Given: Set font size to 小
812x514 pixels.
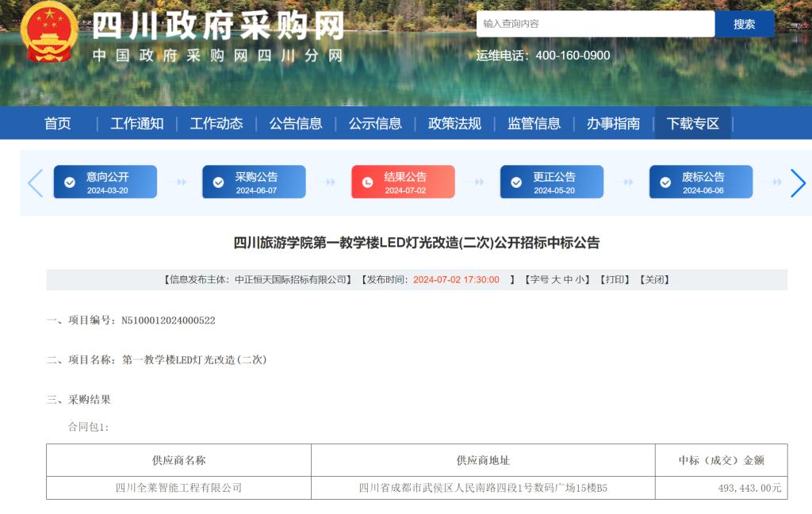Looking at the screenshot, I should tap(580, 280).
